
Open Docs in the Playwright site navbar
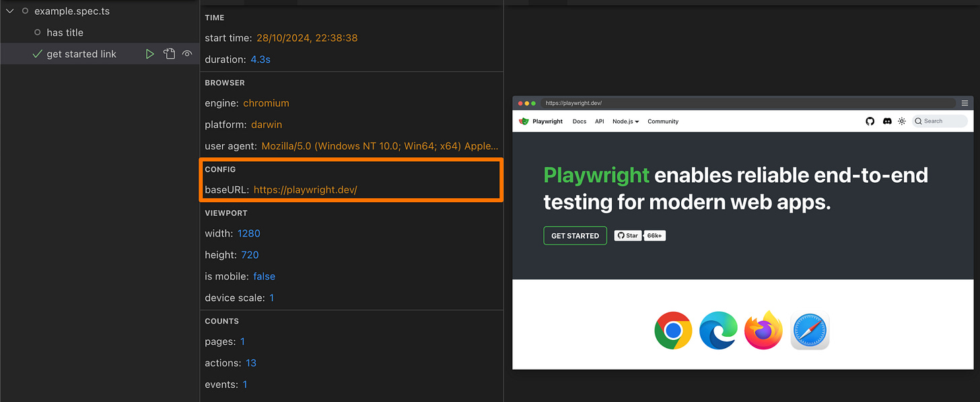point(580,122)
